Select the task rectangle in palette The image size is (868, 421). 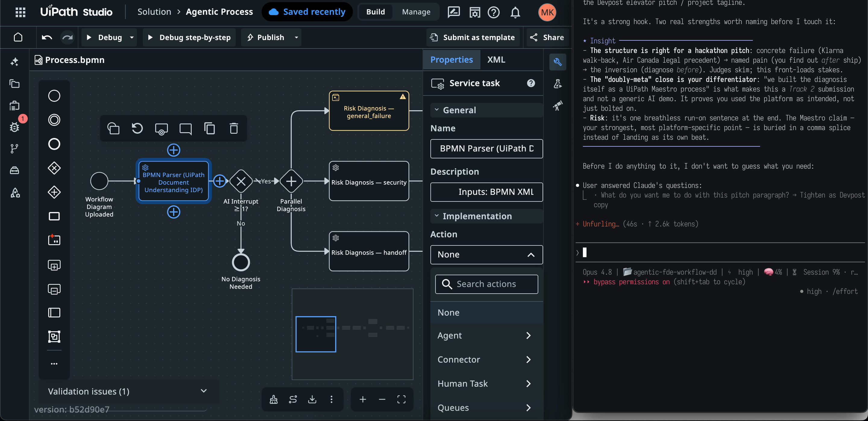tap(54, 216)
